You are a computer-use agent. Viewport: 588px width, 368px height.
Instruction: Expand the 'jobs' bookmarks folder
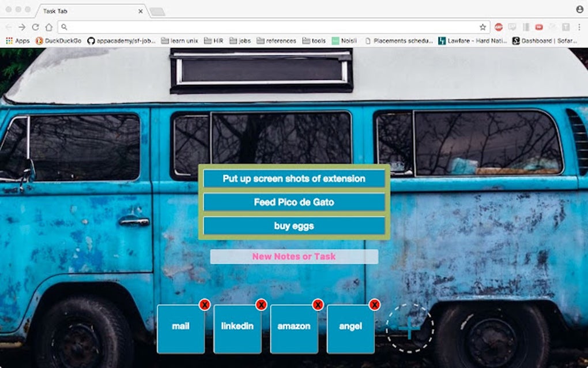pos(240,40)
